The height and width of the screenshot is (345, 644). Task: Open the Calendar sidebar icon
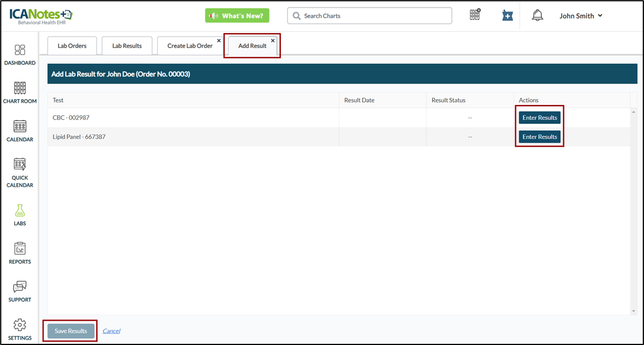pos(20,127)
